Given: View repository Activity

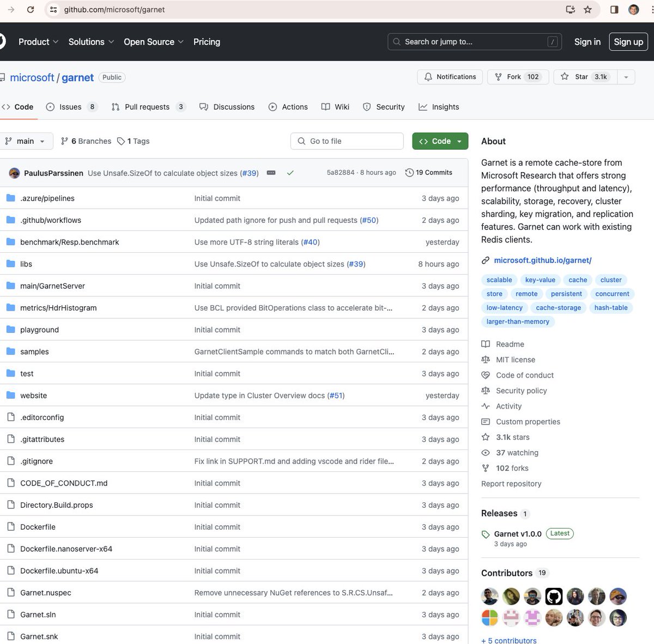Looking at the screenshot, I should click(x=509, y=406).
